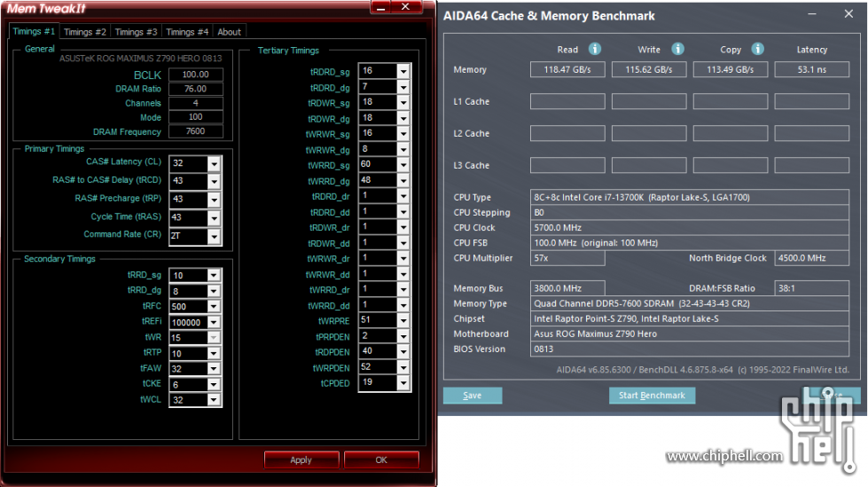The width and height of the screenshot is (868, 487).
Task: Click the Memory Read result 118.47 GB/s
Action: click(567, 70)
